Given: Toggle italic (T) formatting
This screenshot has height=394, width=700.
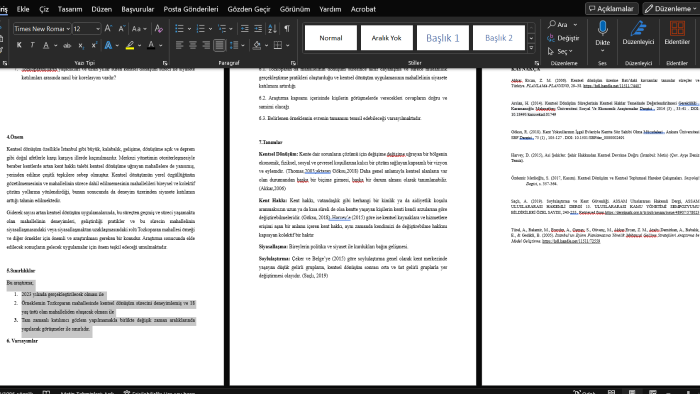Looking at the screenshot, I should pyautogui.click(x=32, y=45).
